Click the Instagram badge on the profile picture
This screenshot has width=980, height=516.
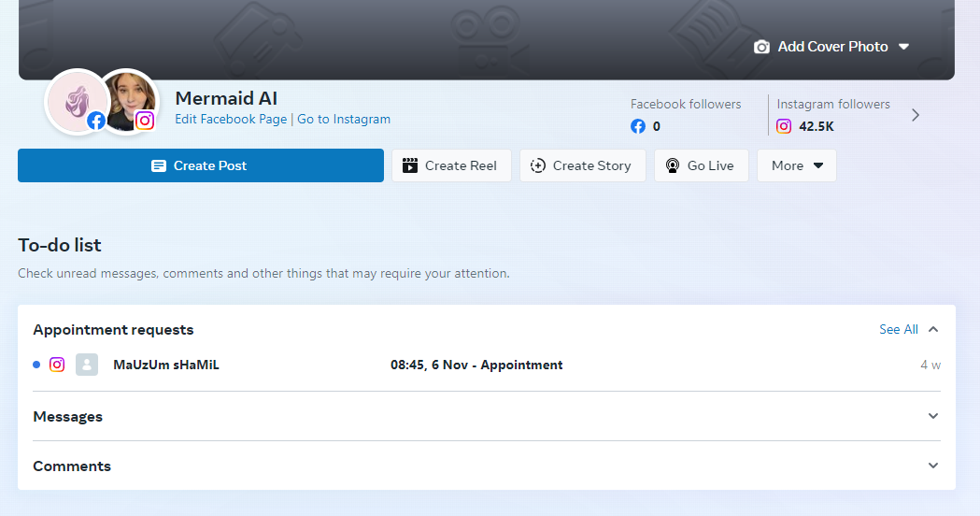[145, 120]
